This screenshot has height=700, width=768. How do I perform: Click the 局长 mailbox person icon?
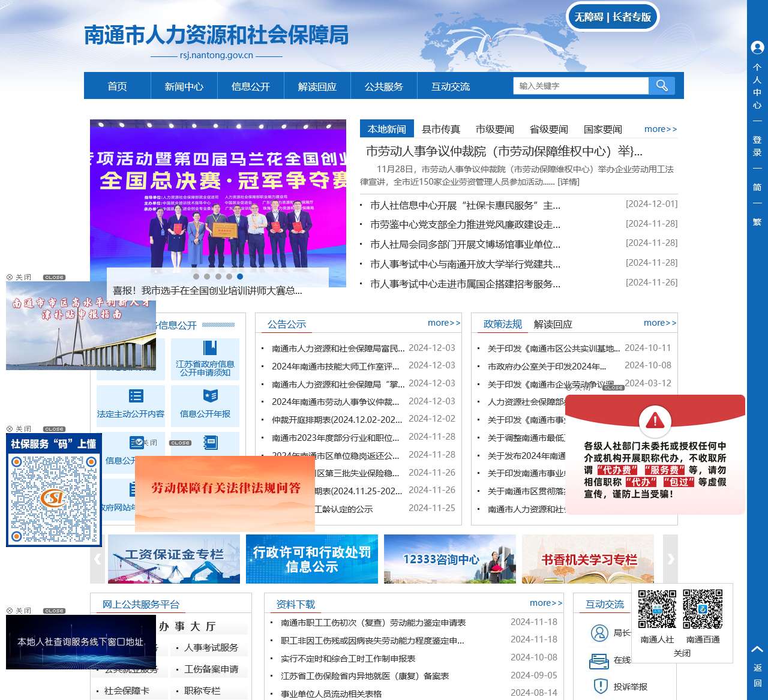(599, 633)
